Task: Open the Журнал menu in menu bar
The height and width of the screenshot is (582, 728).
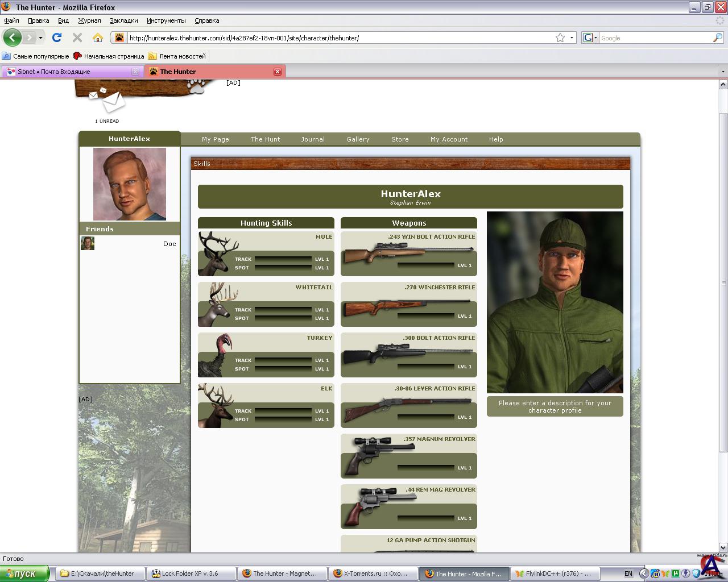Action: click(89, 20)
